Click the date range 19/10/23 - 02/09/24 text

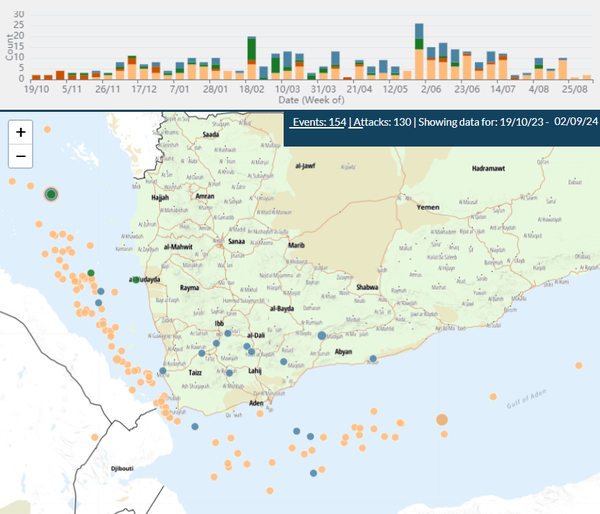pos(548,122)
